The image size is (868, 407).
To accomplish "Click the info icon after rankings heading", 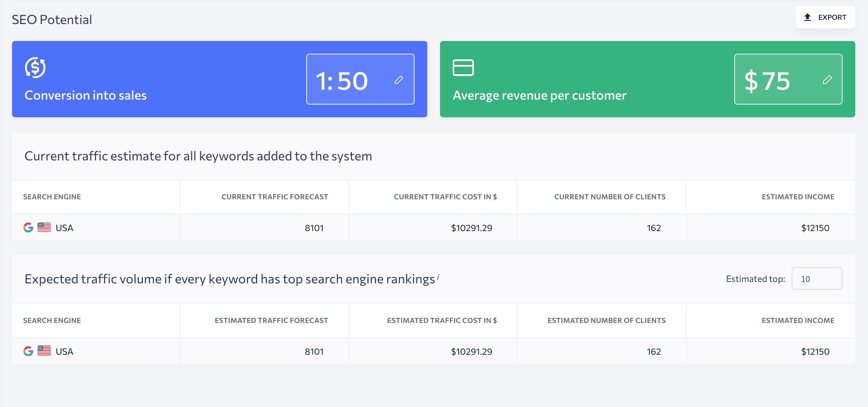I will pyautogui.click(x=438, y=277).
